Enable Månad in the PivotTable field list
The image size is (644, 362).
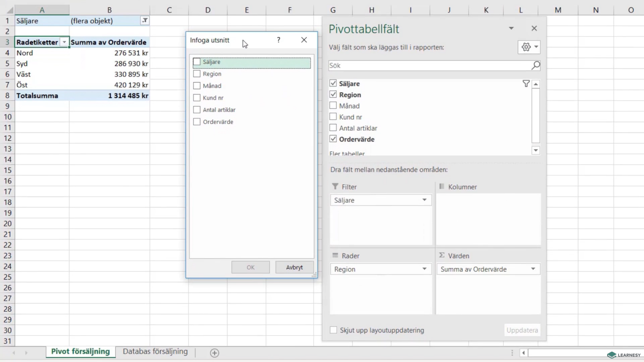[x=333, y=106]
